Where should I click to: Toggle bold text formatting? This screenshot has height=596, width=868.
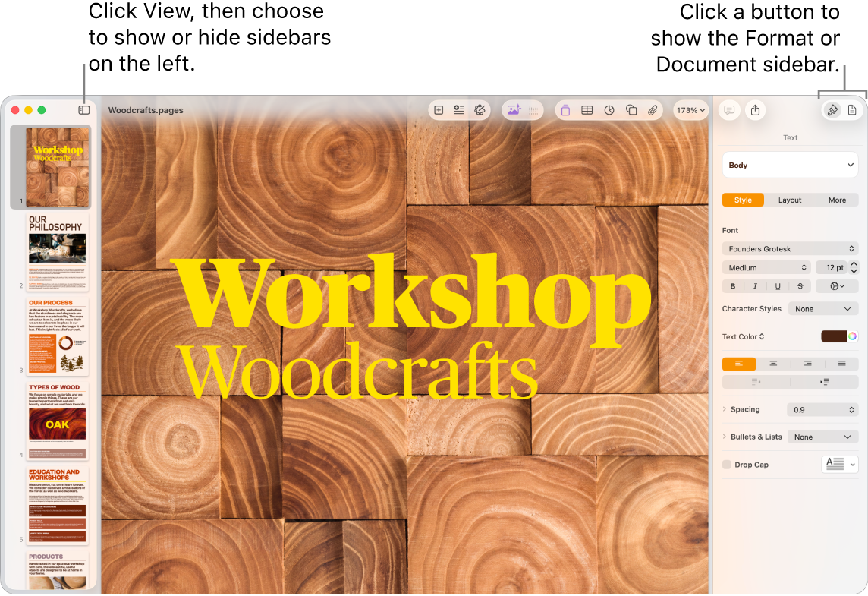[x=732, y=285]
